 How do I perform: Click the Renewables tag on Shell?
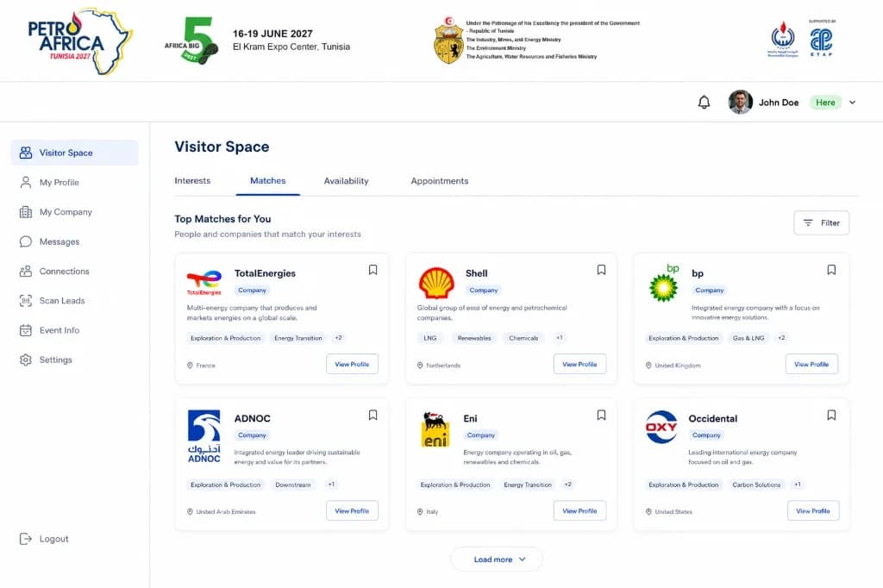474,338
